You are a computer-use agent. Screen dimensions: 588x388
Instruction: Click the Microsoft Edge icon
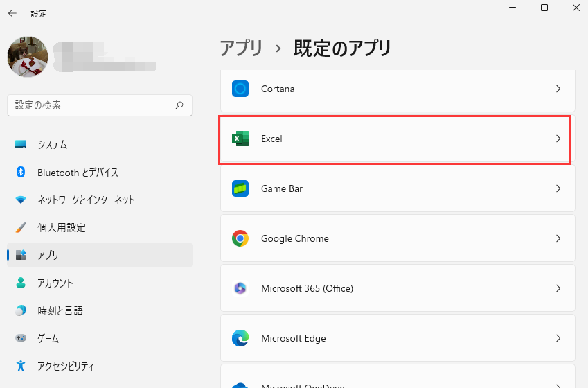coord(240,338)
